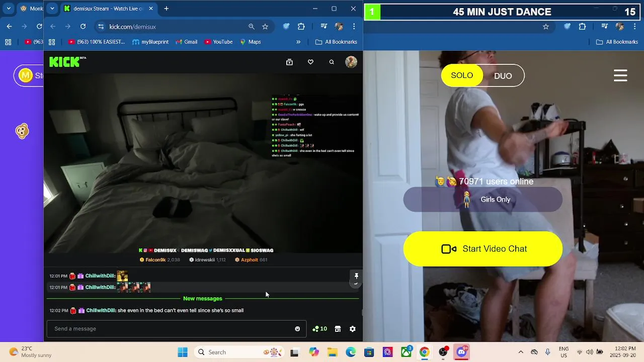The image size is (644, 362).
Task: Open search in the Kick header
Action: [332, 62]
